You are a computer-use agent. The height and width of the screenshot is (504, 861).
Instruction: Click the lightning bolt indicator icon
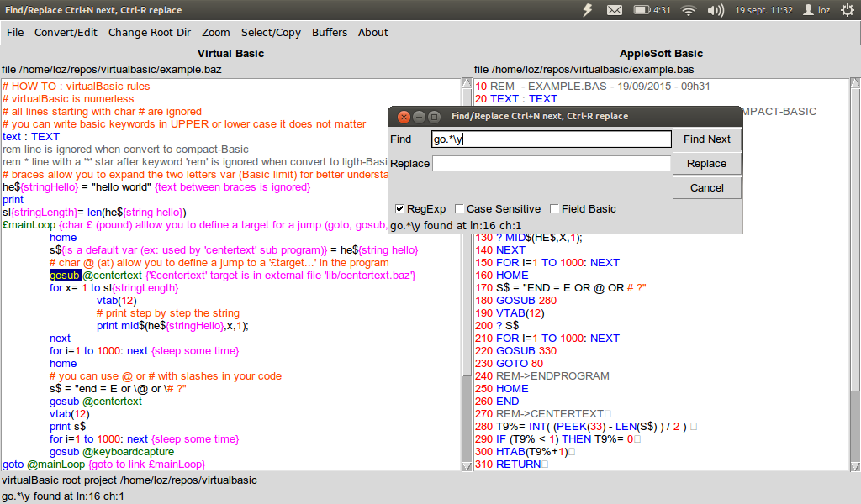point(588,10)
